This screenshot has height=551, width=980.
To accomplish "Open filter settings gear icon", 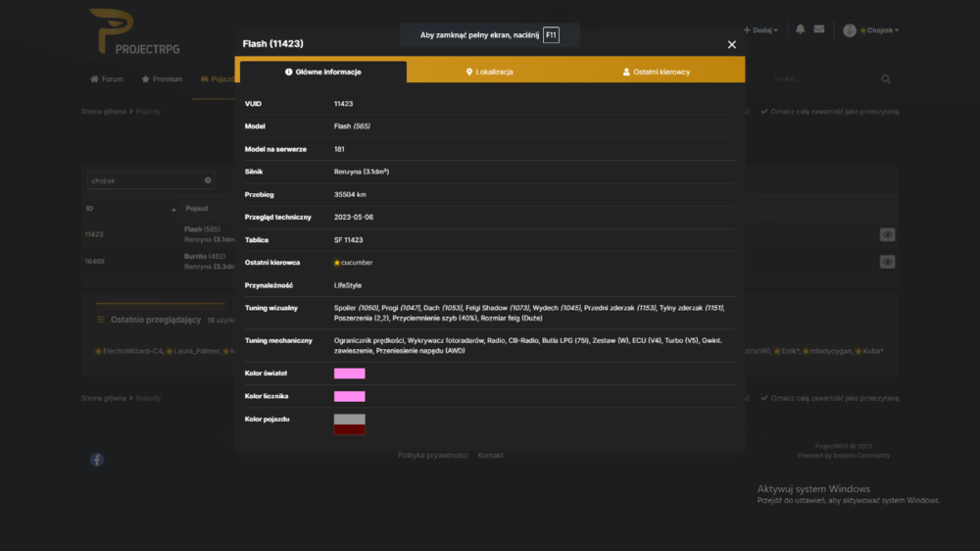I will coord(208,180).
